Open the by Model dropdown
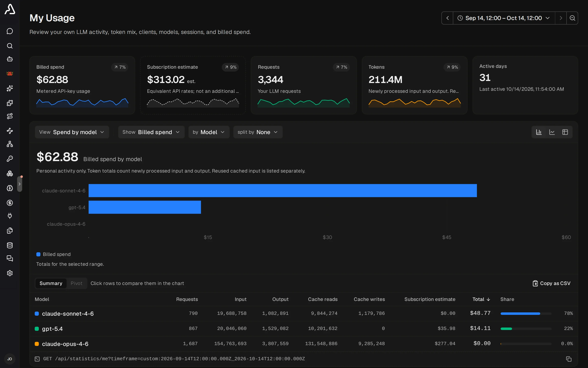 [x=209, y=132]
